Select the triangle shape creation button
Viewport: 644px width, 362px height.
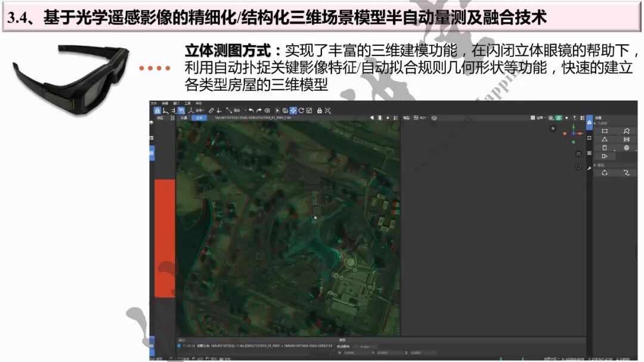pyautogui.click(x=605, y=140)
